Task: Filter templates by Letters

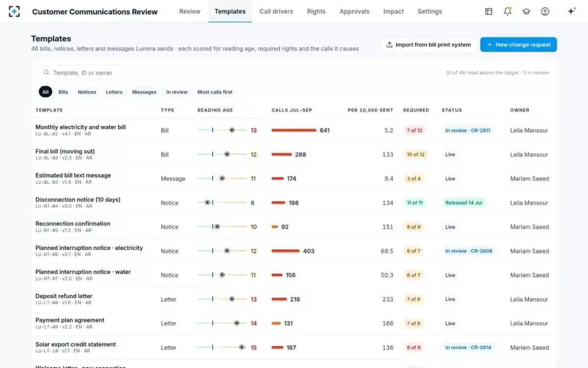Action: (114, 92)
